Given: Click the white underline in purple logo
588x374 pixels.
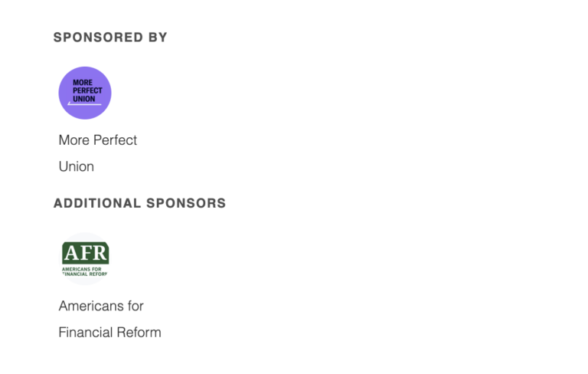Looking at the screenshot, I should pos(84,104).
